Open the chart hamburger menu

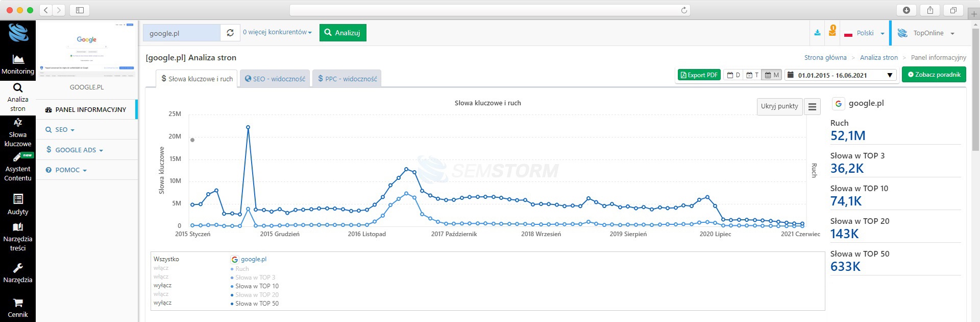click(812, 107)
